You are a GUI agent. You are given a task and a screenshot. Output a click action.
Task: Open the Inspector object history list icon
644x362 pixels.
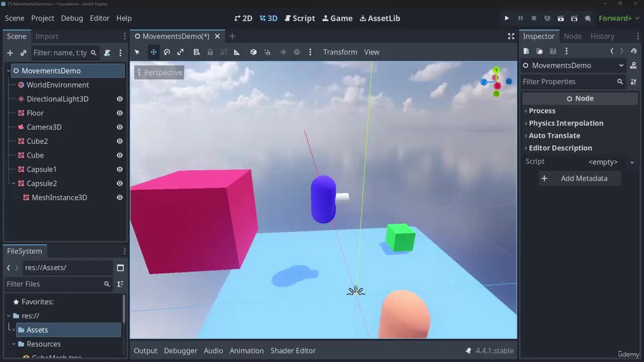tap(634, 51)
